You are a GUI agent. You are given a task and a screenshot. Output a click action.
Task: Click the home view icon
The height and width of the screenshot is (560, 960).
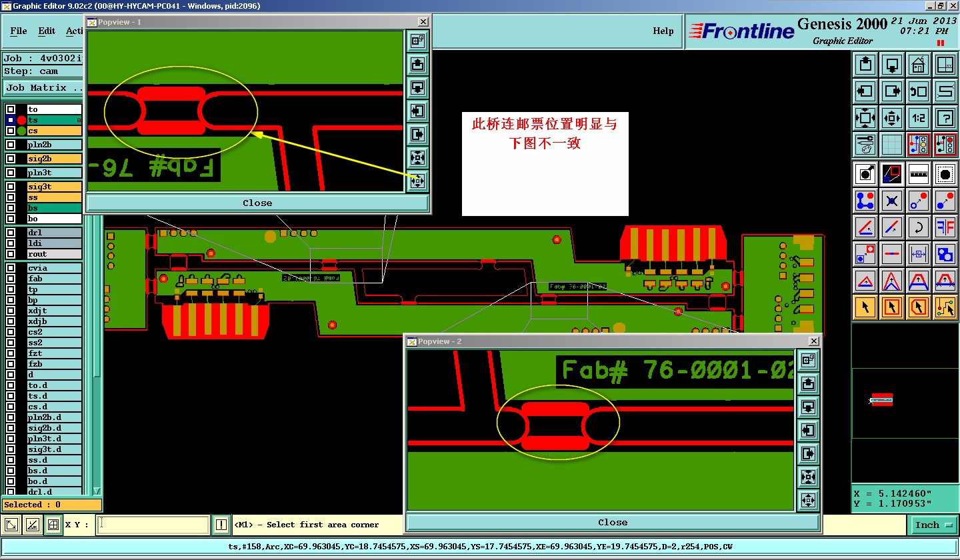[x=919, y=65]
